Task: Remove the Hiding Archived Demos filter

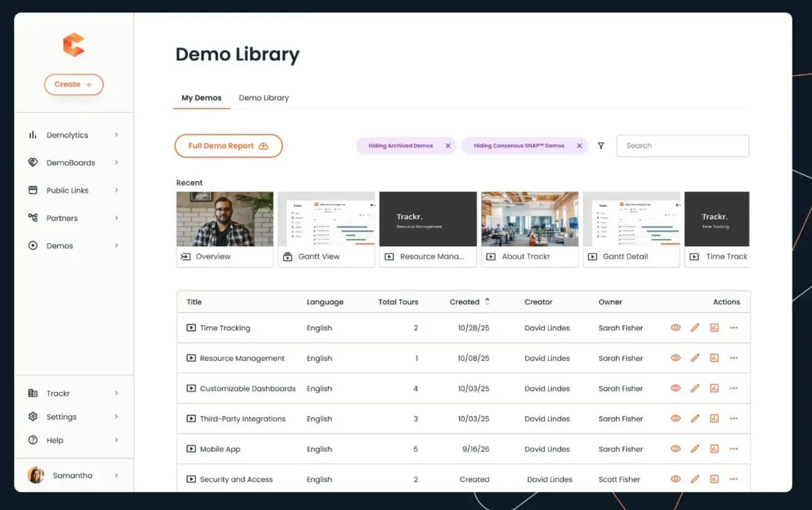Action: (448, 146)
